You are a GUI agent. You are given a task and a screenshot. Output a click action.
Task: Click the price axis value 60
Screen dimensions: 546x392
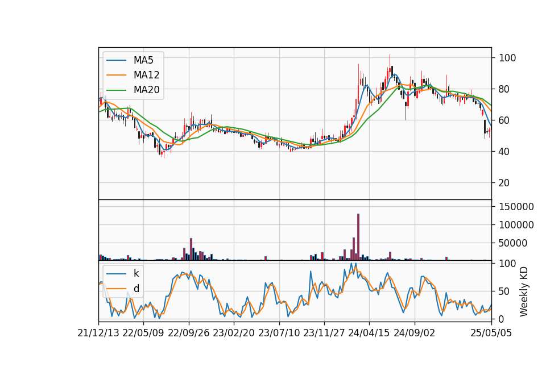504,120
